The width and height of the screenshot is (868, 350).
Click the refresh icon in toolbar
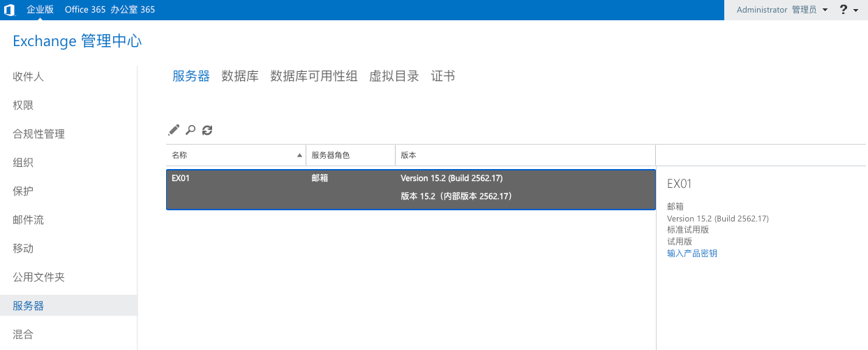point(207,130)
